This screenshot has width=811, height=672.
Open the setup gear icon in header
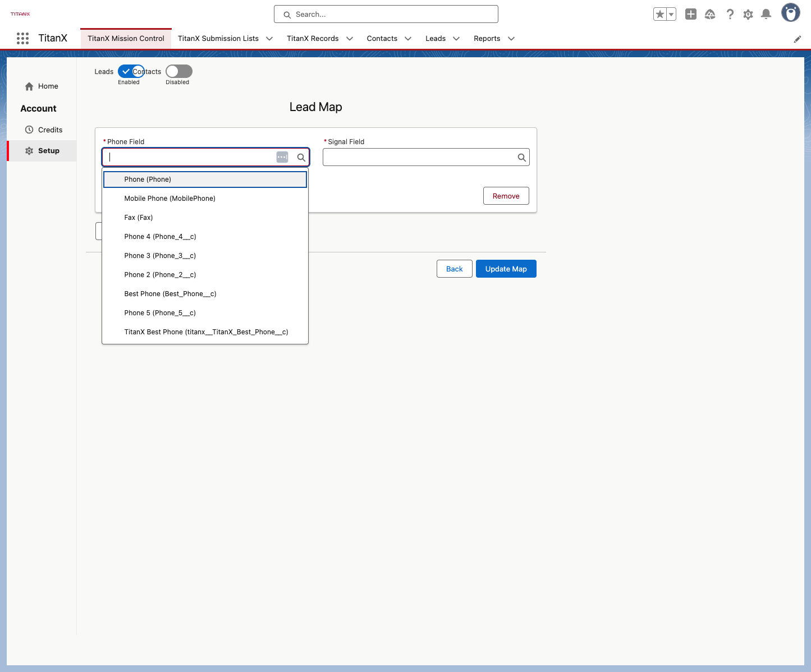(x=748, y=15)
